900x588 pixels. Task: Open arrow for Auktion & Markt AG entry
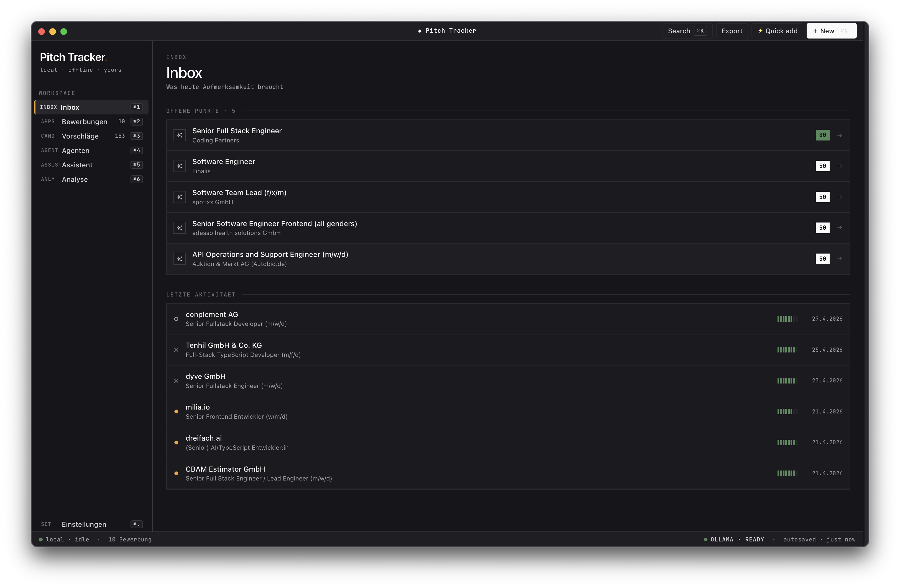[x=840, y=259]
